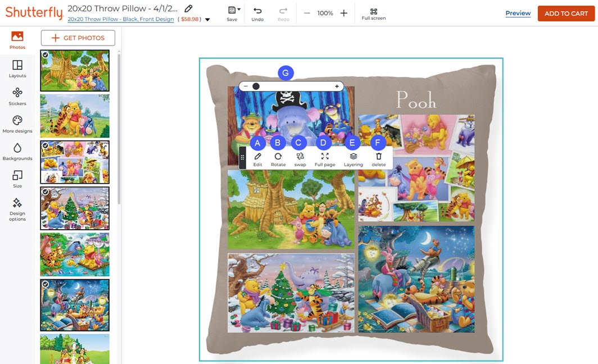Zoom in with the plus button

pos(343,13)
